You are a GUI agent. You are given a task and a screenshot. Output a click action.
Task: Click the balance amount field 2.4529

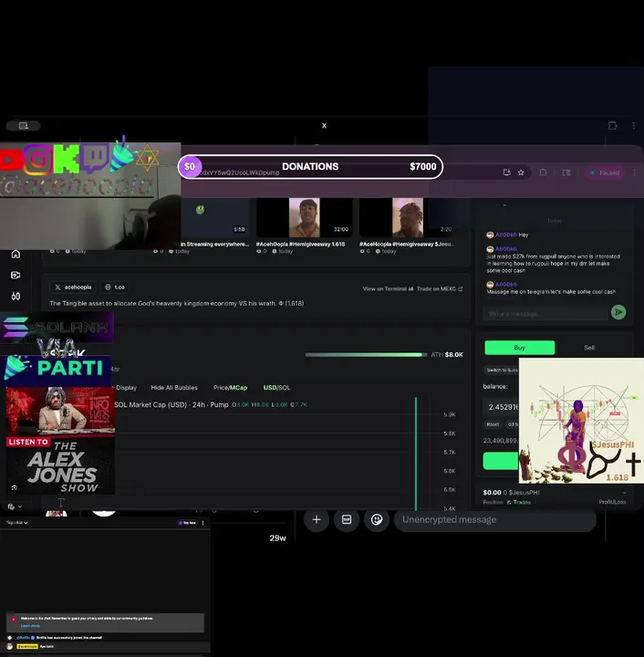coord(502,407)
